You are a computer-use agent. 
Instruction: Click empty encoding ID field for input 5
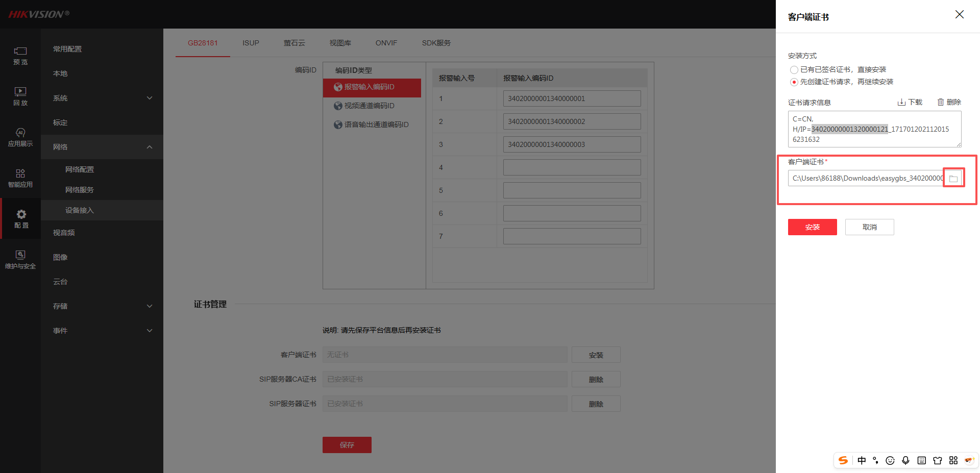(572, 190)
